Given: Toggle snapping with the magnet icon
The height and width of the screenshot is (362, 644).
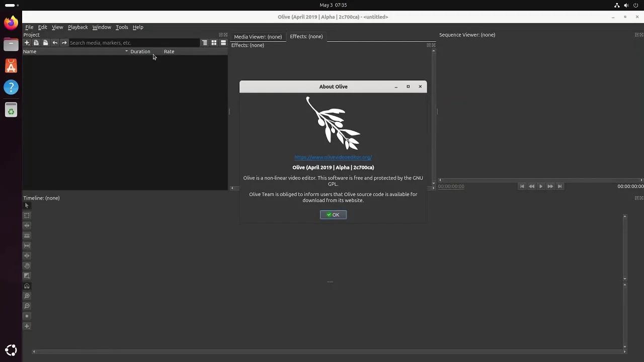Looking at the screenshot, I should (27, 286).
